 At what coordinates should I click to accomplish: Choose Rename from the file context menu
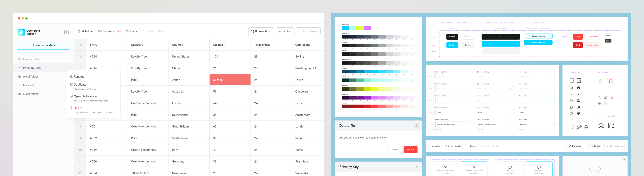click(79, 77)
